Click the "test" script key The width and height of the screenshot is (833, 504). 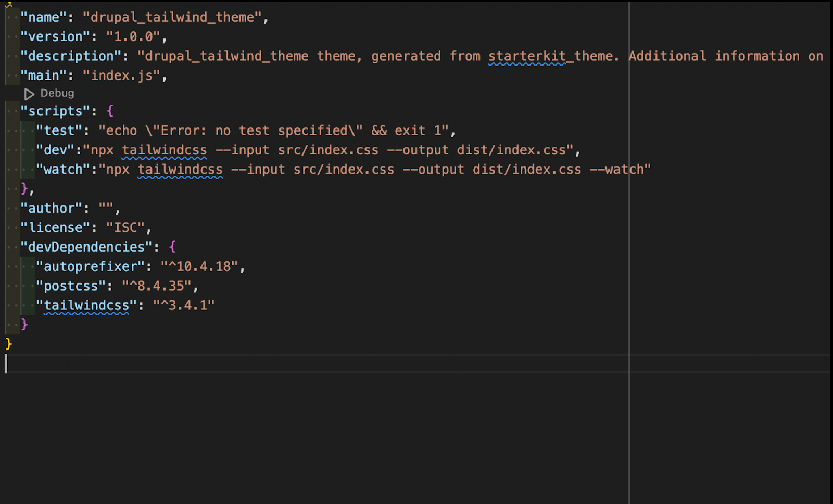click(59, 131)
